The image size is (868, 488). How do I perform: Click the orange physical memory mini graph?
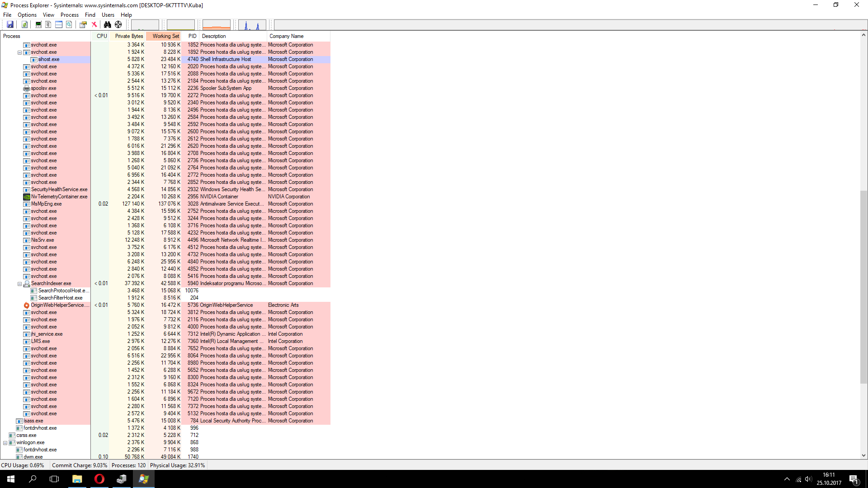pos(217,25)
